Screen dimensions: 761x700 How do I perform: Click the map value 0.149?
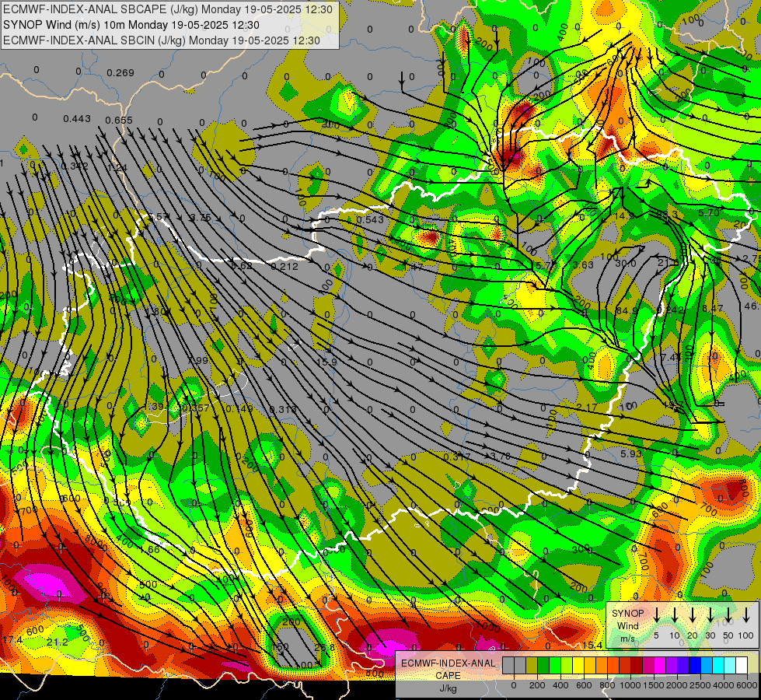point(239,408)
